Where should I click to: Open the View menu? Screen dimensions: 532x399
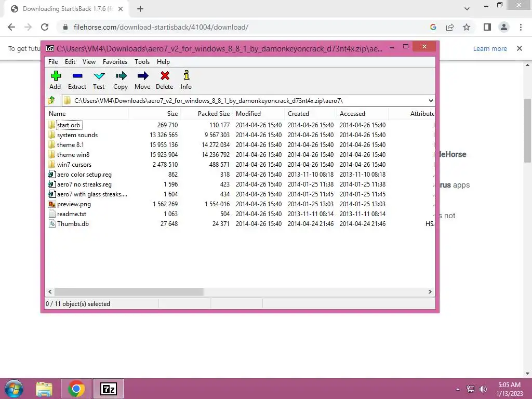pos(89,62)
